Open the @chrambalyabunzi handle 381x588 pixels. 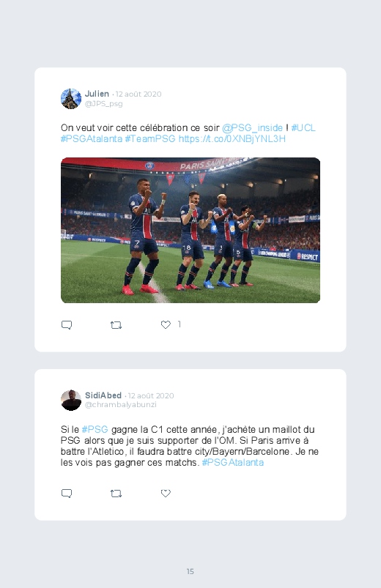click(x=120, y=405)
